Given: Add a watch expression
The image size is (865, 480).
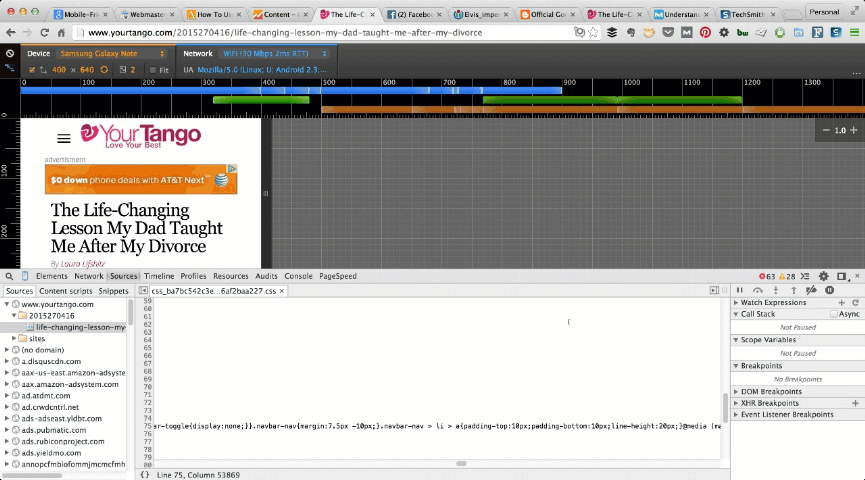Looking at the screenshot, I should 841,302.
